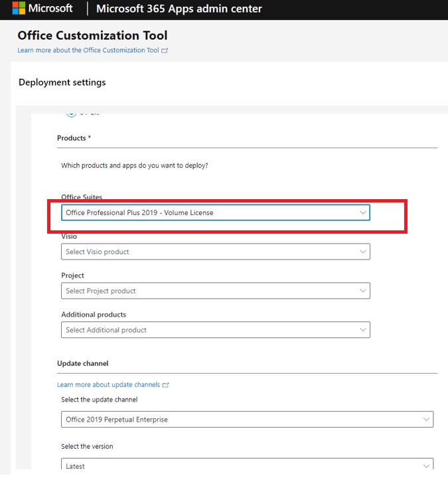448x478 pixels.
Task: Click the Products section heading
Action: pos(74,138)
